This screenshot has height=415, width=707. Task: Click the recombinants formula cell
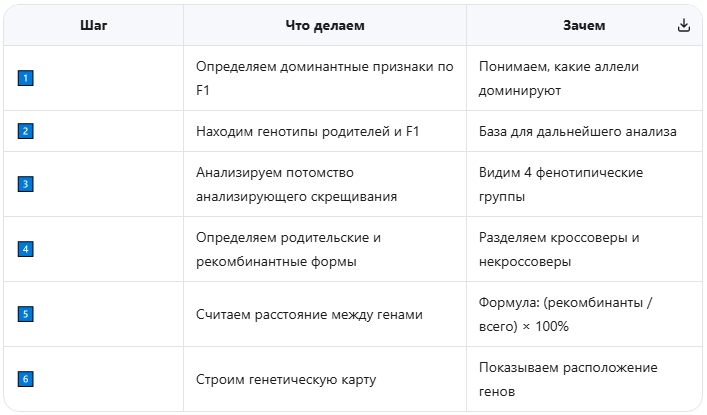pos(572,314)
